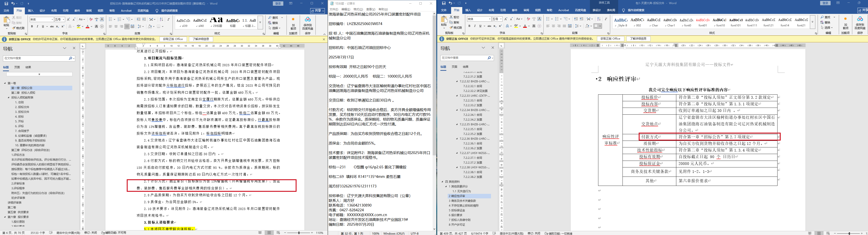Toggle center alignment in right Word ribbon

tap(553, 26)
